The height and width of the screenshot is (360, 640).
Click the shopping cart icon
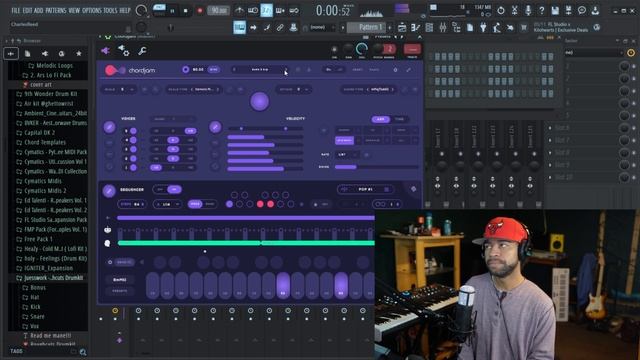coord(523,28)
